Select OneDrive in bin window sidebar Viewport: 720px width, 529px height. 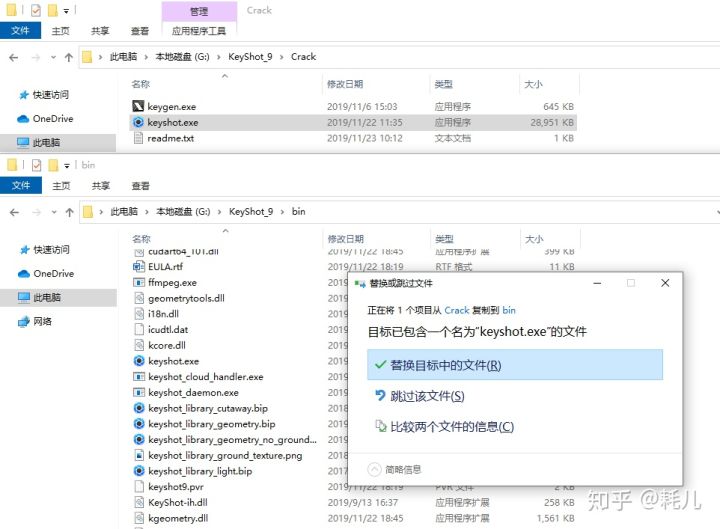pyautogui.click(x=53, y=273)
